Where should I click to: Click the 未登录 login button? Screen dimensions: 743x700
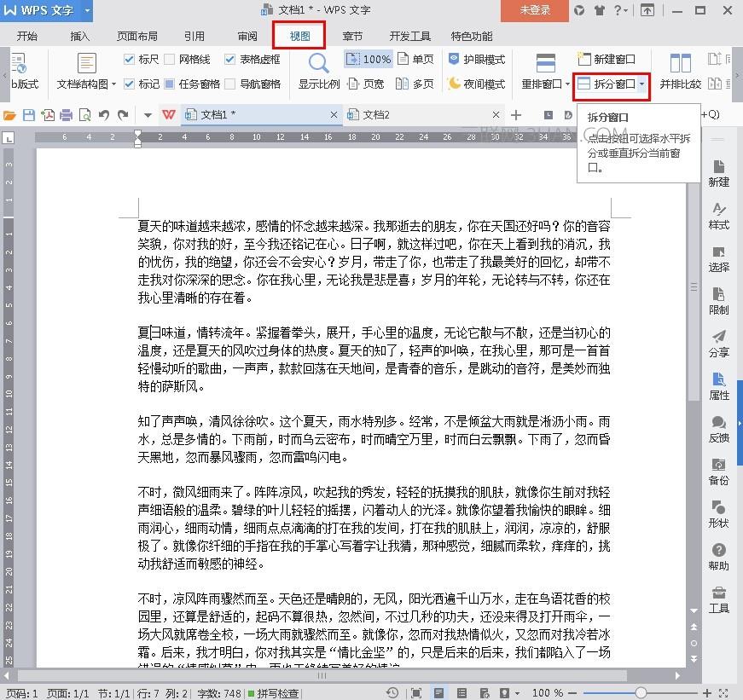tap(536, 10)
